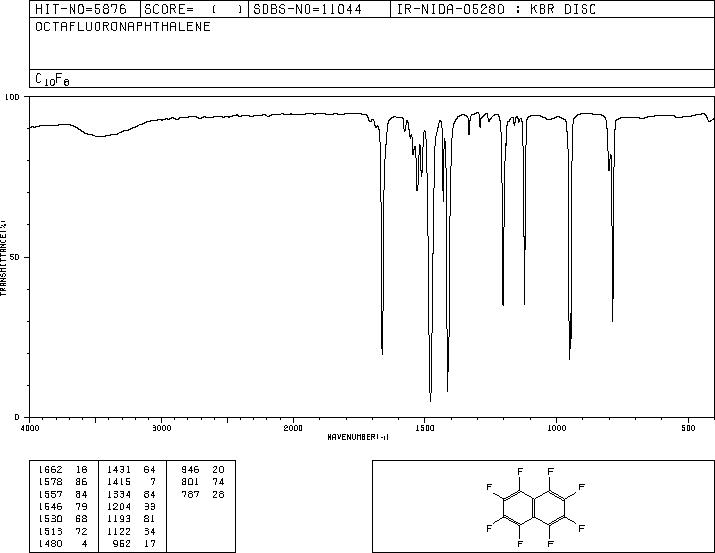Viewport: 715px width, 553px height.
Task: Click the SCORE= header field
Action: (194, 9)
